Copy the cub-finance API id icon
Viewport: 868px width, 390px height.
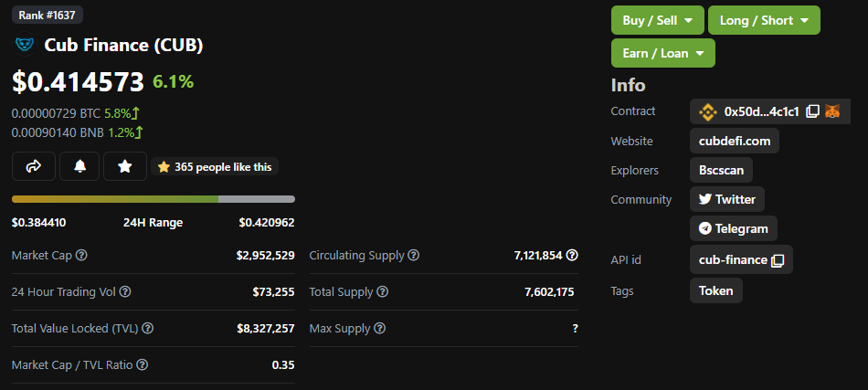point(778,260)
